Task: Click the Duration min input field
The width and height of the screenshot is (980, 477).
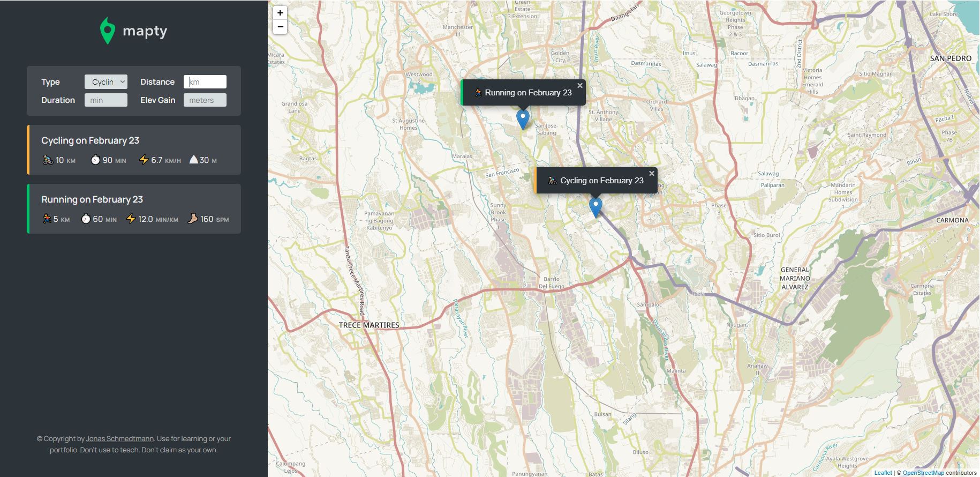Action: coord(106,100)
